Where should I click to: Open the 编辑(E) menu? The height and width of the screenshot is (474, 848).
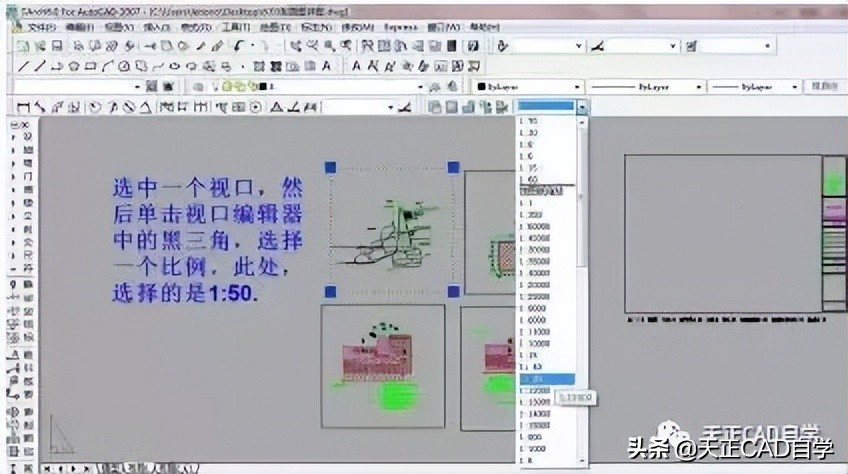(80, 28)
